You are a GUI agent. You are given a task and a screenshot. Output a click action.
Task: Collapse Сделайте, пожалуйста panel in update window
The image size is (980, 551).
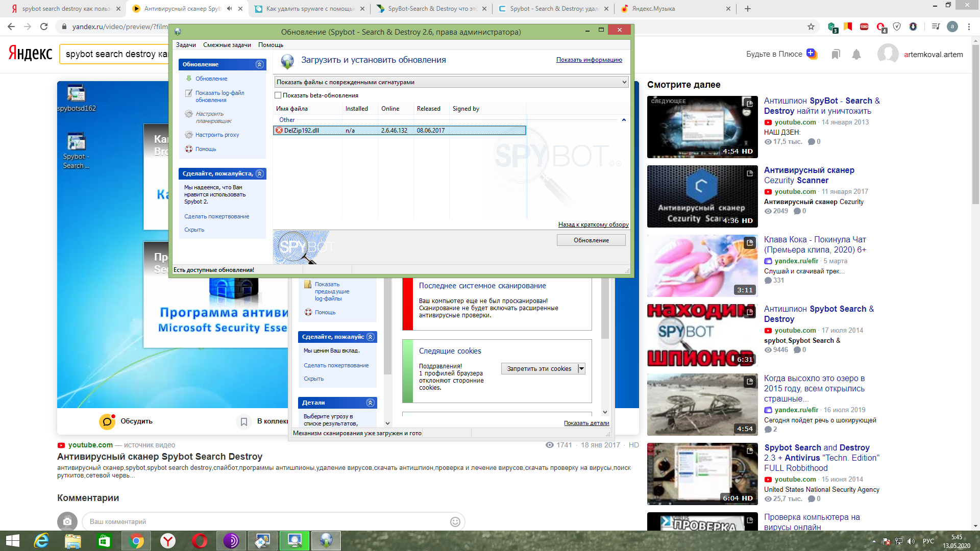coord(259,173)
